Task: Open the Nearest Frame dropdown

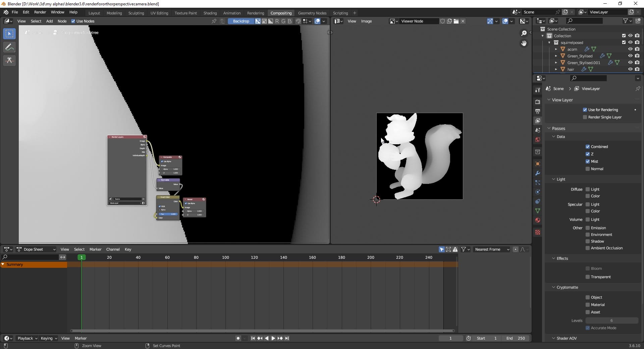Action: 491,249
